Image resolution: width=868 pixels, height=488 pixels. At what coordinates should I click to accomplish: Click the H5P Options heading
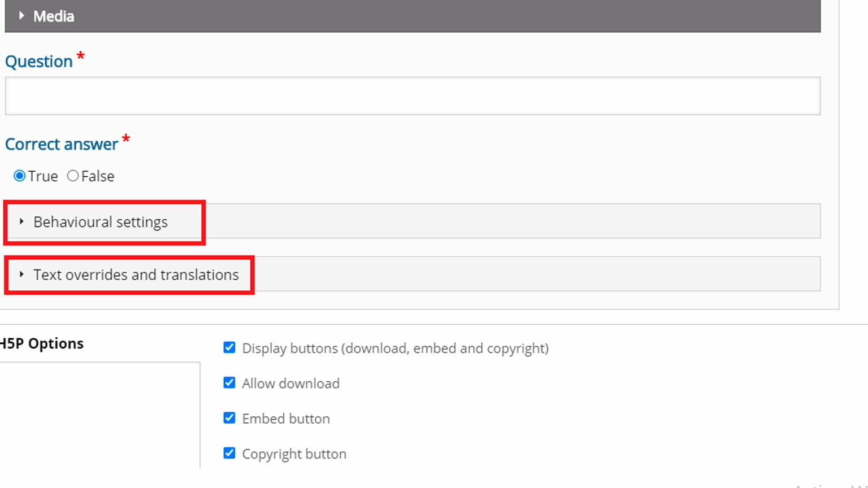pyautogui.click(x=42, y=343)
